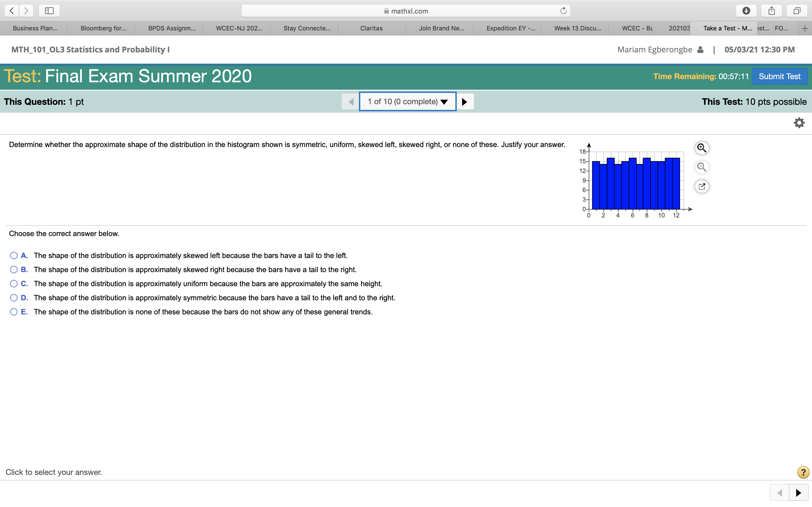Go to next question via bottom arrow
The width and height of the screenshot is (812, 507).
pos(798,493)
